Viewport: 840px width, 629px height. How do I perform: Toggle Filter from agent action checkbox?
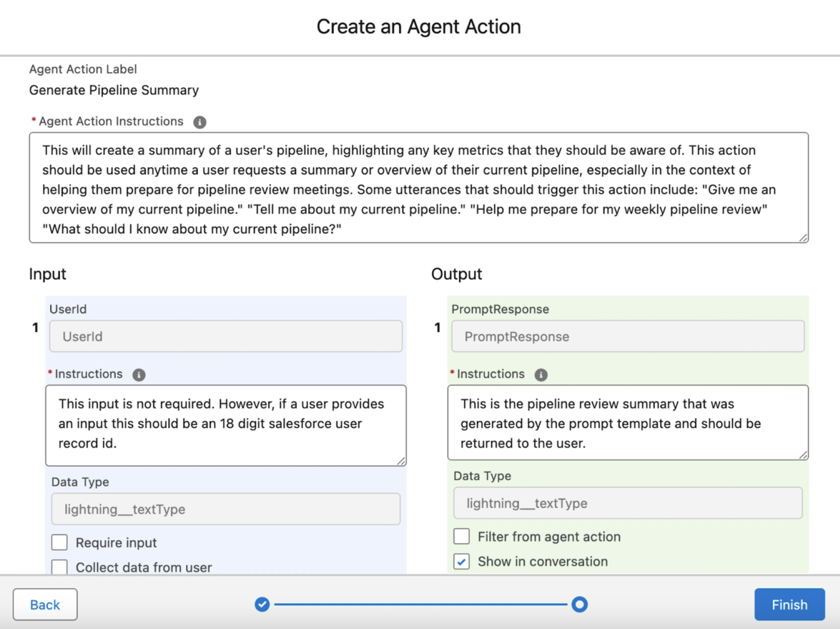(x=462, y=536)
